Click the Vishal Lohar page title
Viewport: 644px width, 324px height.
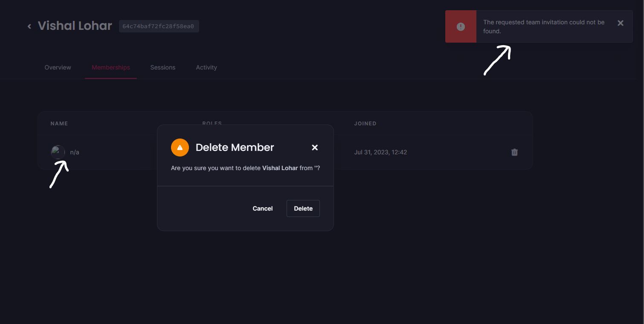click(75, 26)
